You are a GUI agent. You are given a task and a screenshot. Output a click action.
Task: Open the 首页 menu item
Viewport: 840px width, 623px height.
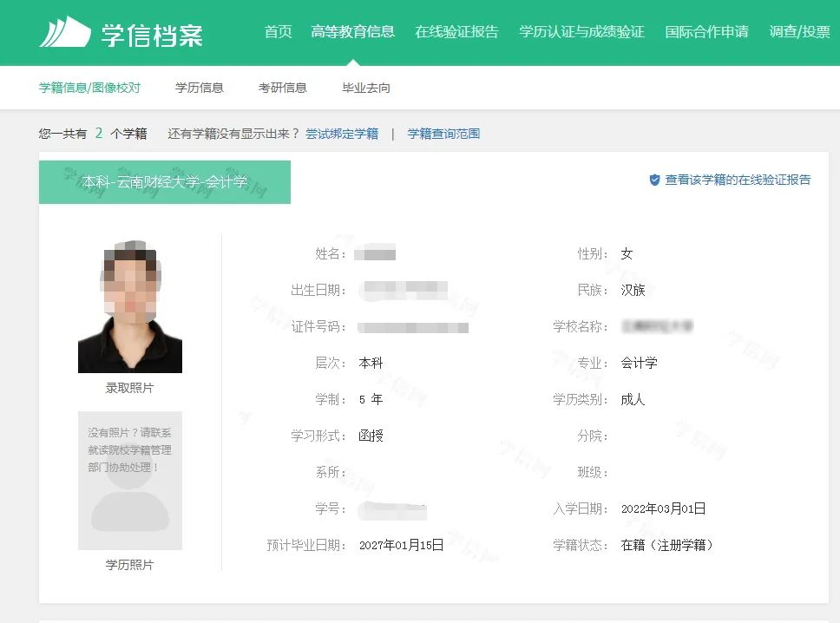tap(278, 32)
